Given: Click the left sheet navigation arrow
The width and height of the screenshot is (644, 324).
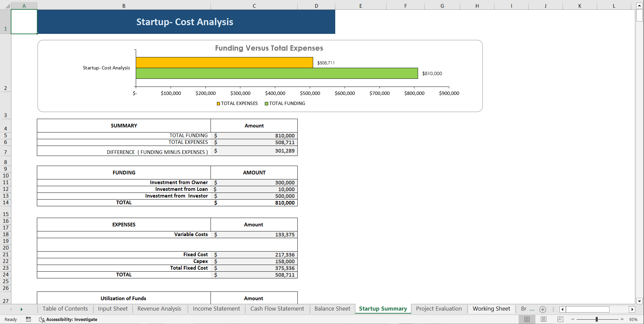Looking at the screenshot, I should [11, 309].
